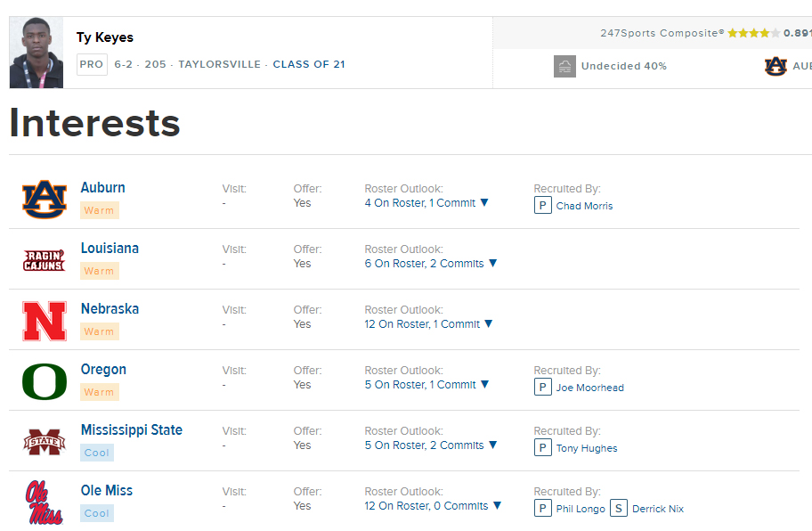Select the Nebraska team name link

pos(110,309)
